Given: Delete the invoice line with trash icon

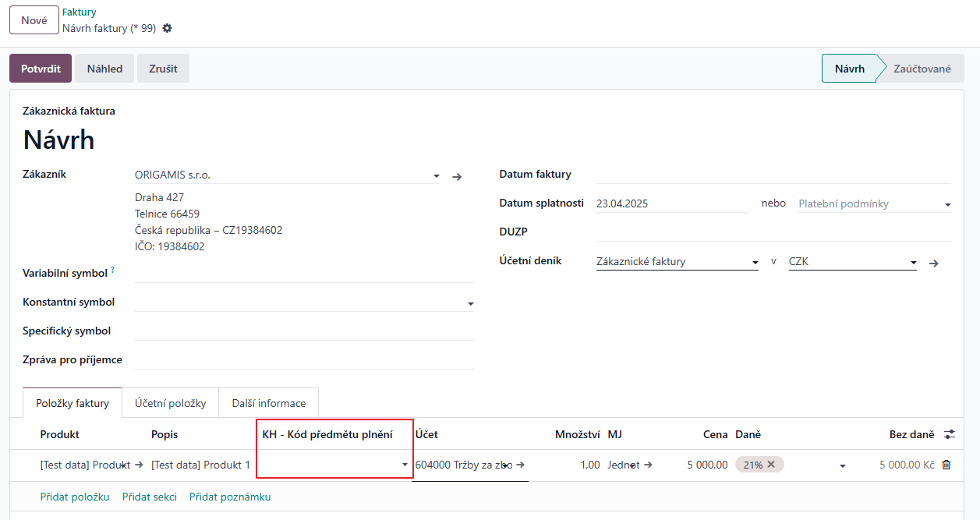Looking at the screenshot, I should coord(946,465).
